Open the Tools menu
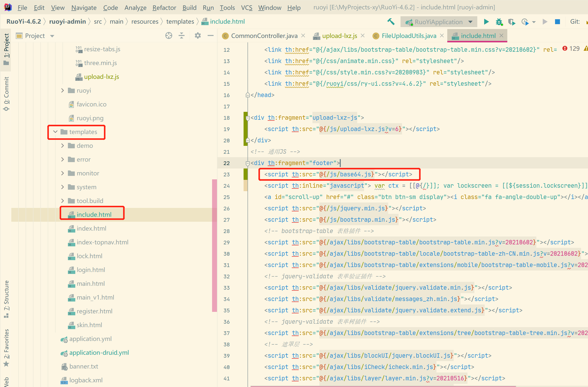Viewport: 588px width, 387px height. [x=227, y=8]
